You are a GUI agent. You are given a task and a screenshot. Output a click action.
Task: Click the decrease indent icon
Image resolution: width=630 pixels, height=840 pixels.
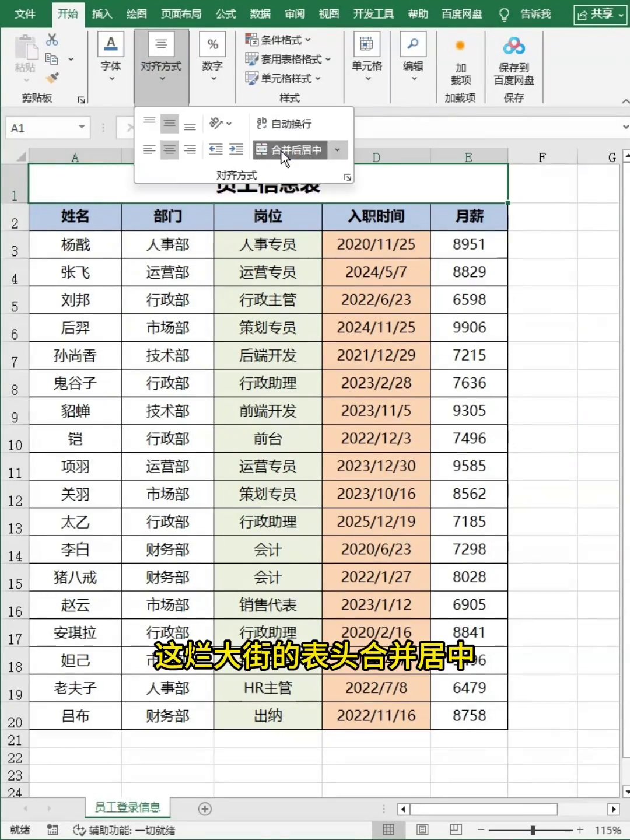(x=216, y=150)
